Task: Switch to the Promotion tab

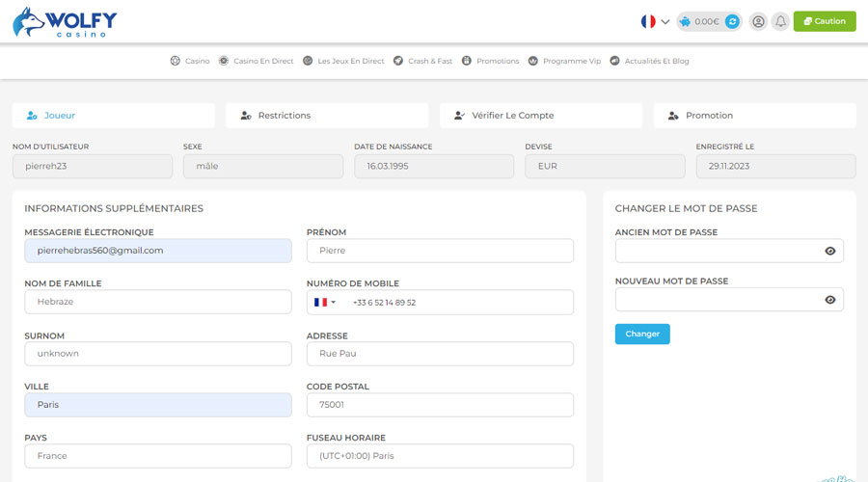Action: point(754,115)
